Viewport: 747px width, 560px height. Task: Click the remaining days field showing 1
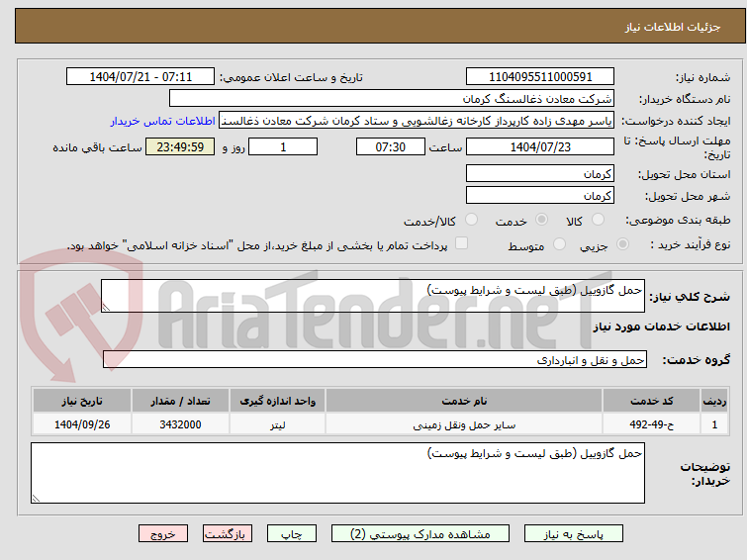coord(283,146)
